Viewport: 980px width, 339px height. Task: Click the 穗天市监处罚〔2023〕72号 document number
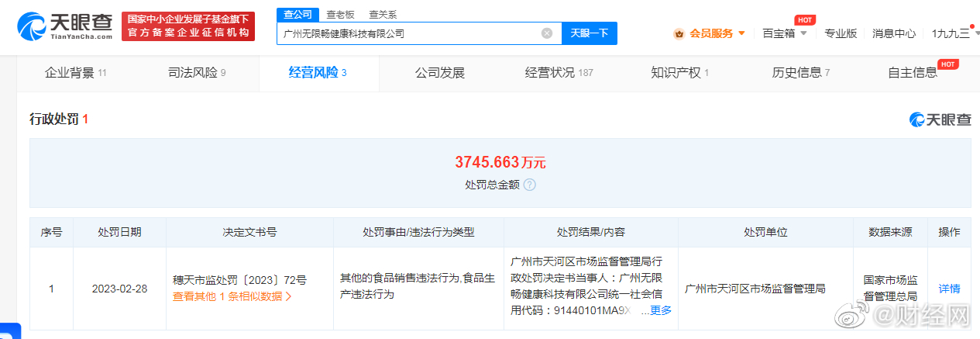[239, 280]
